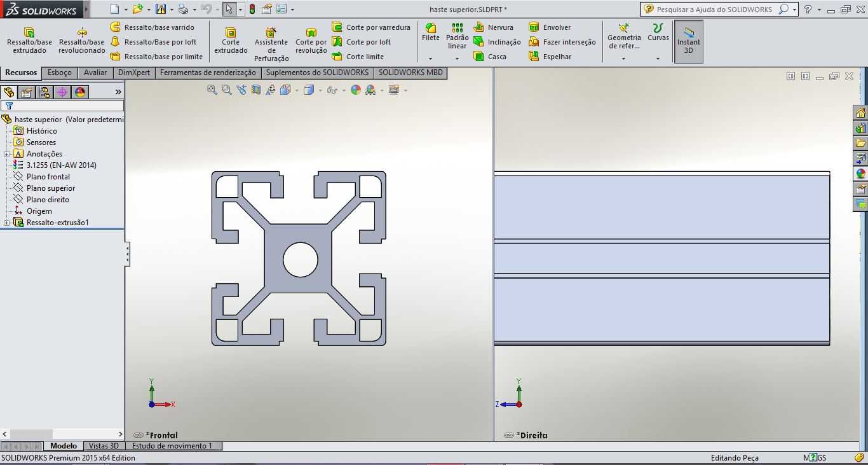Click the Ressalto/base extrudado tool

click(x=29, y=41)
